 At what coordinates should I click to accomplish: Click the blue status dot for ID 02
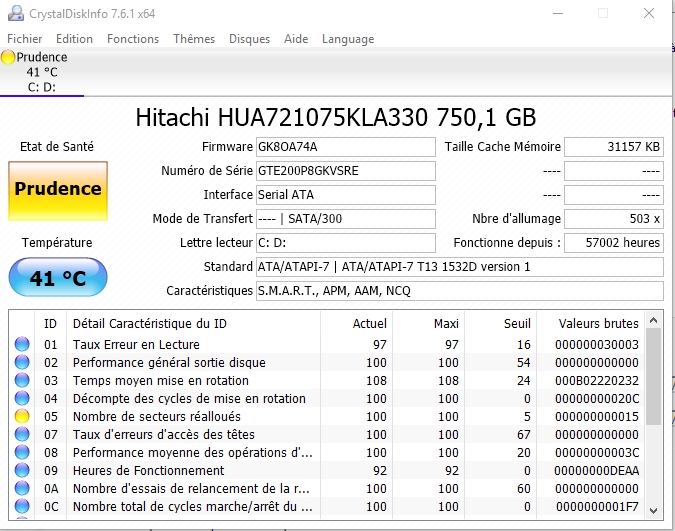point(22,362)
